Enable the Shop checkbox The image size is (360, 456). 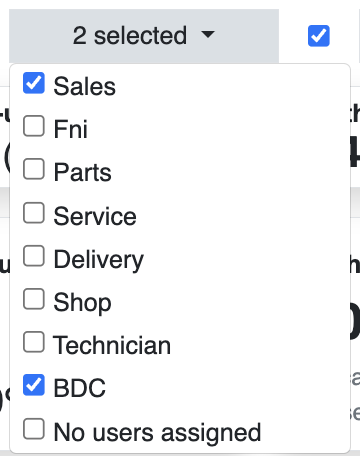(x=34, y=299)
